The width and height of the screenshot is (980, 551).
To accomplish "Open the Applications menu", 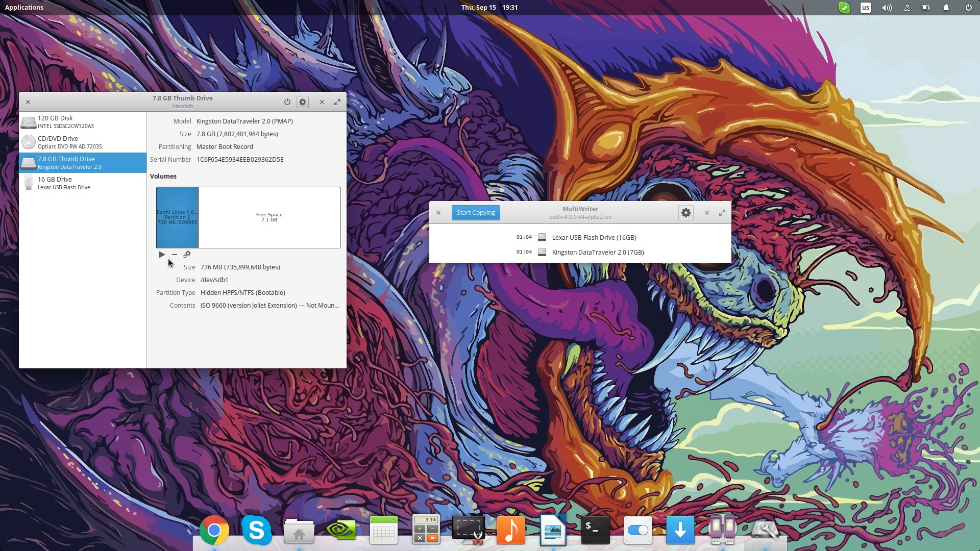I will [24, 7].
